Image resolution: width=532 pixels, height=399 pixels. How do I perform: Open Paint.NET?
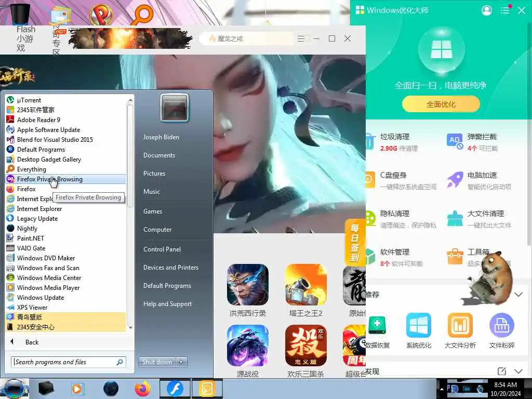click(65, 238)
